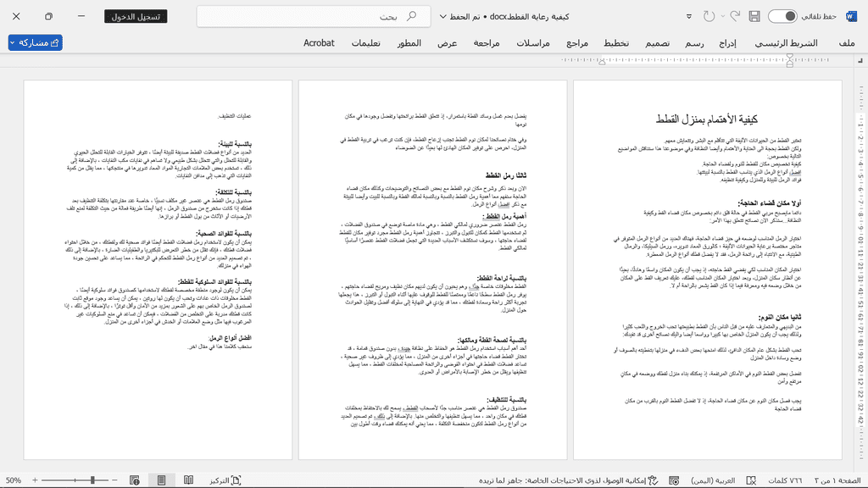Click the third page thumbnail text عمليات التنظيف
868x488 pixels.
click(x=236, y=116)
